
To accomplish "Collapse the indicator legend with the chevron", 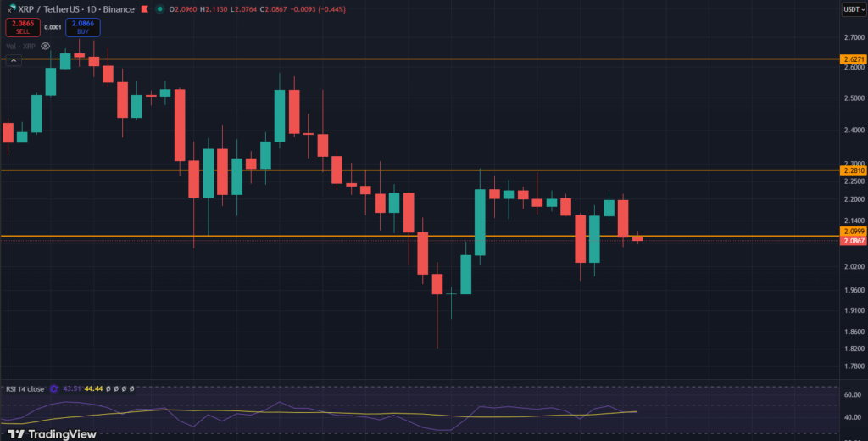I will point(14,60).
